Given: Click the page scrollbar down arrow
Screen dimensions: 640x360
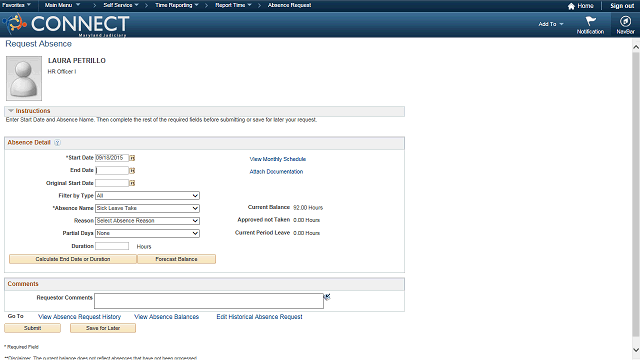Looking at the screenshot, I should pyautogui.click(x=636, y=350).
